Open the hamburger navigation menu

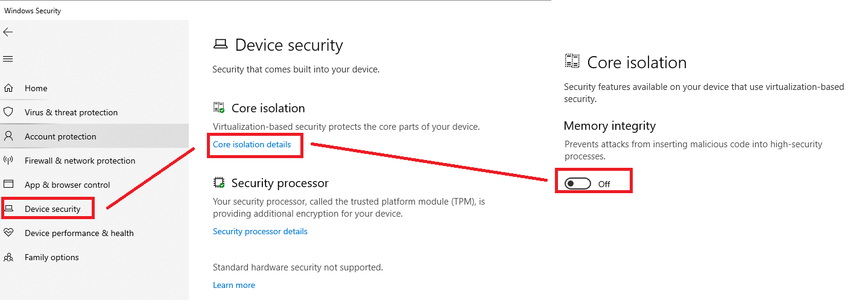point(8,59)
